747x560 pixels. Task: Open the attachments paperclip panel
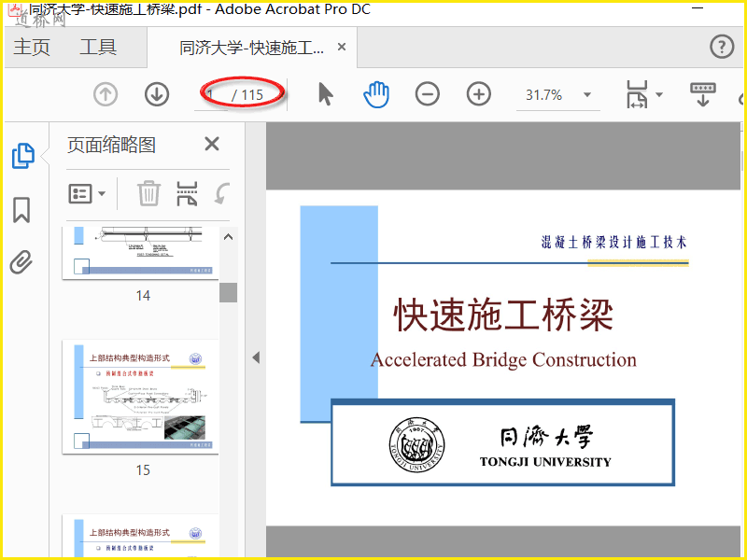[21, 262]
